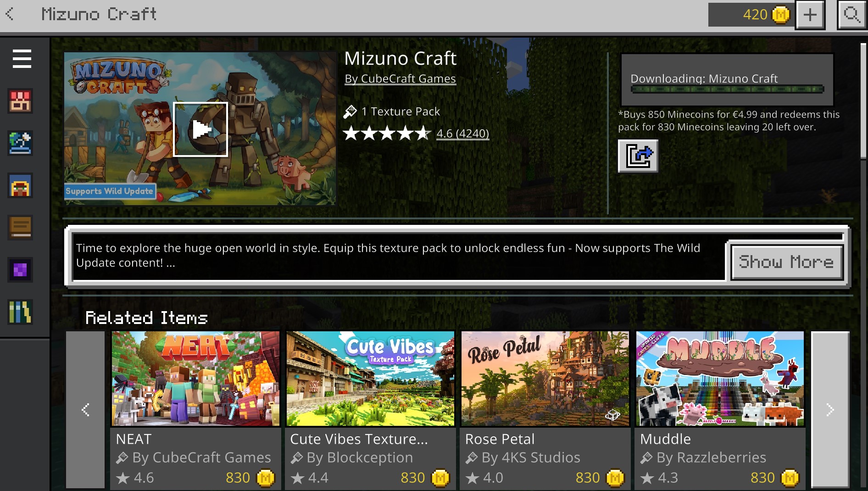Open the Muddle pack by Razzleberries
The width and height of the screenshot is (868, 491).
[720, 410]
